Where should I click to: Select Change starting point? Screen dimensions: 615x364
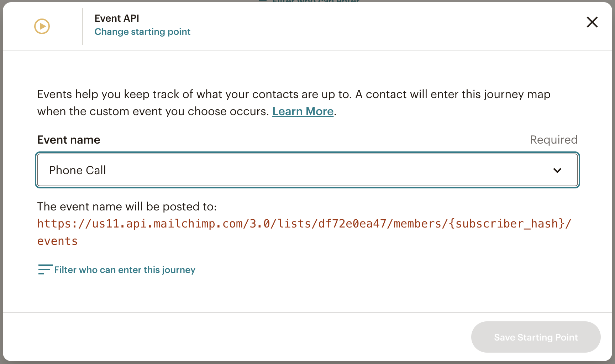(142, 32)
